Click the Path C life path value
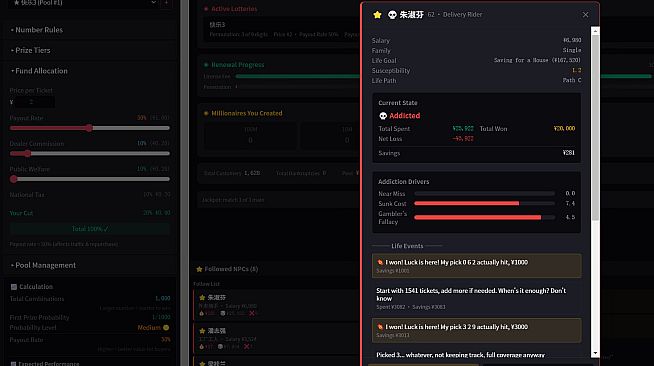This screenshot has height=366, width=654. (x=572, y=80)
